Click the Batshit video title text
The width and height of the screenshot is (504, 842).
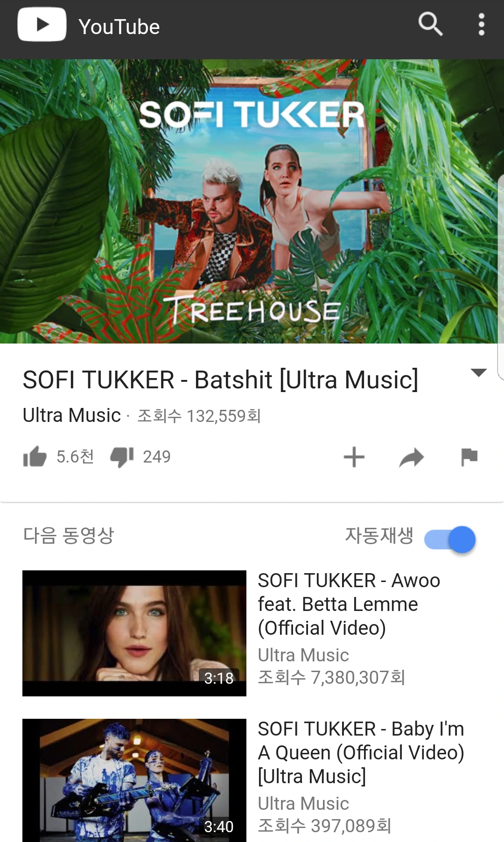(220, 379)
